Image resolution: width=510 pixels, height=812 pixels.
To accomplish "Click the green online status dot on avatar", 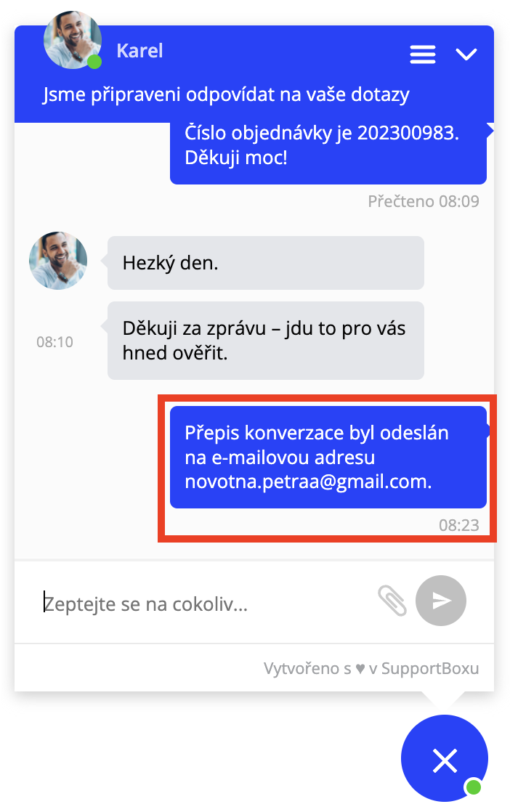I will coord(94,62).
